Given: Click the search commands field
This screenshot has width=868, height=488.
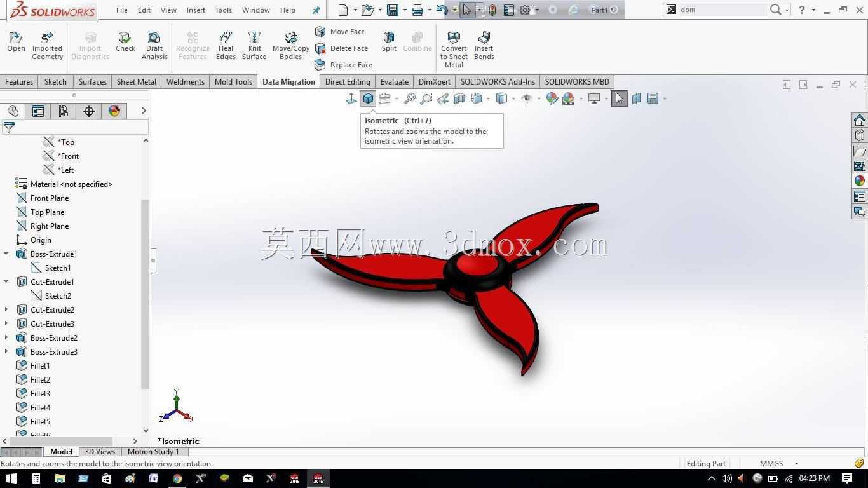Looking at the screenshot, I should [722, 10].
